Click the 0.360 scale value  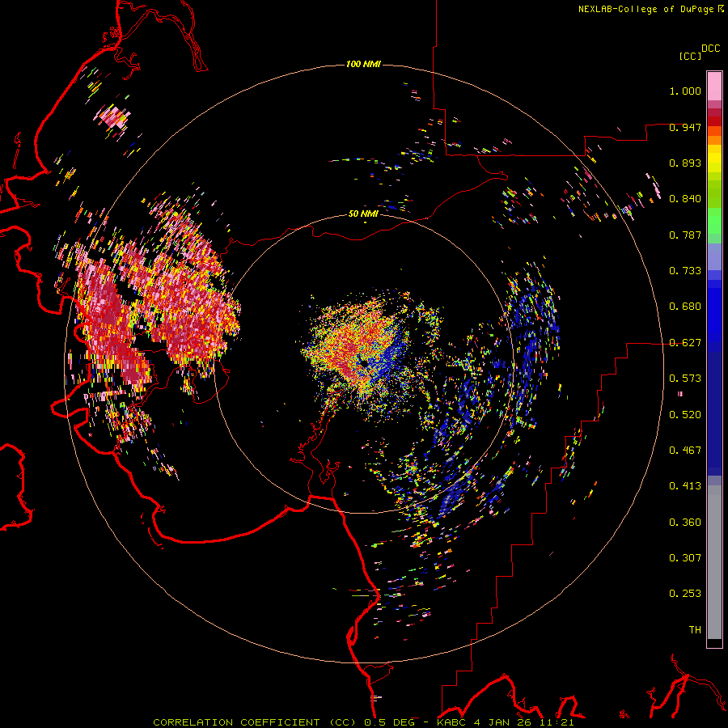(x=685, y=523)
